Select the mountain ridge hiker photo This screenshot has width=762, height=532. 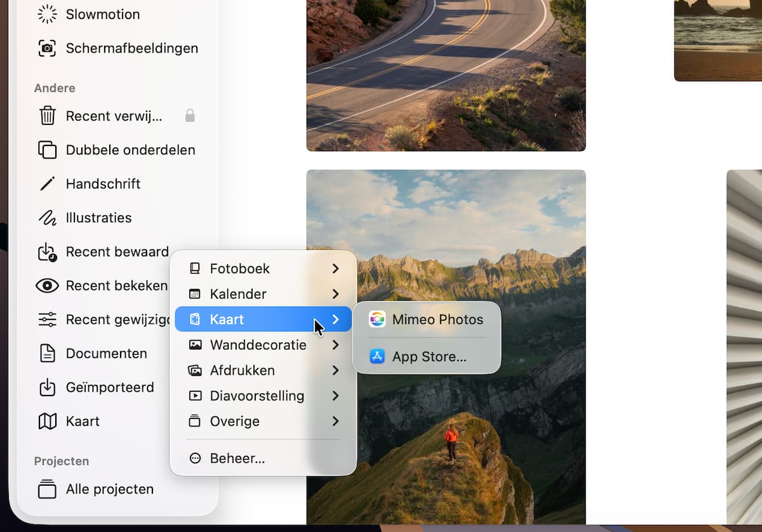point(446,347)
